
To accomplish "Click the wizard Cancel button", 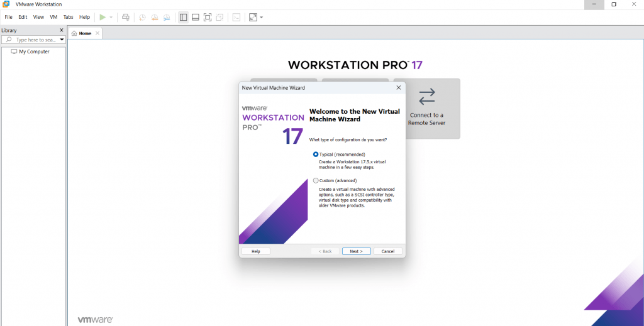I will pyautogui.click(x=387, y=251).
